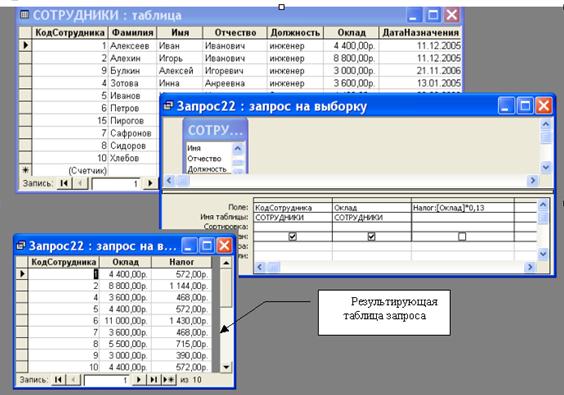The width and height of the screenshot is (564, 395).
Task: Click Булкин cell in СОТРУДНИКИ table
Action: click(132, 71)
